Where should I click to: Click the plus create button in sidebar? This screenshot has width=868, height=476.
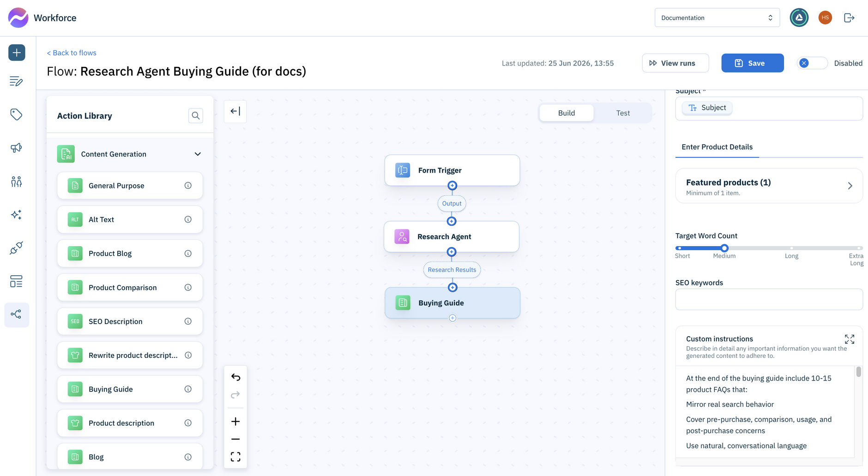[17, 53]
